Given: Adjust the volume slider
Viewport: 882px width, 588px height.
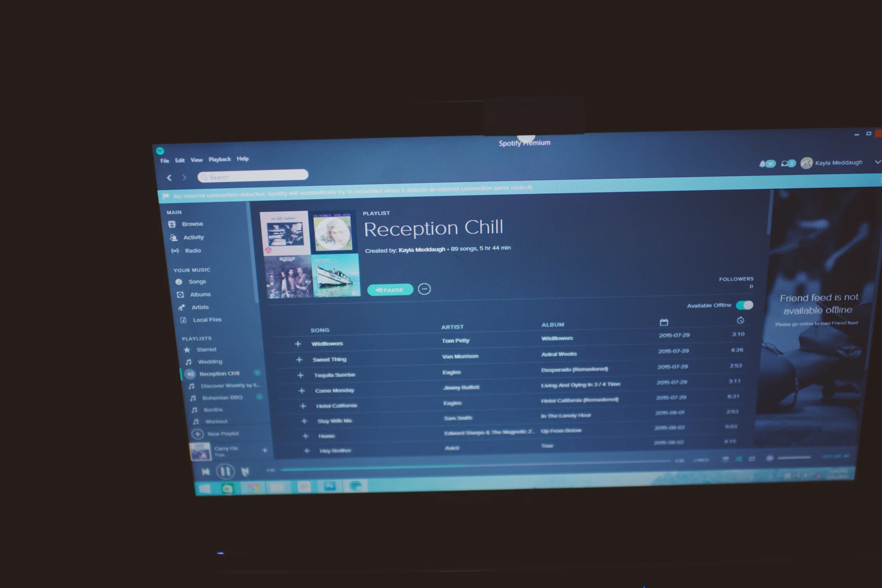Looking at the screenshot, I should pyautogui.click(x=794, y=457).
